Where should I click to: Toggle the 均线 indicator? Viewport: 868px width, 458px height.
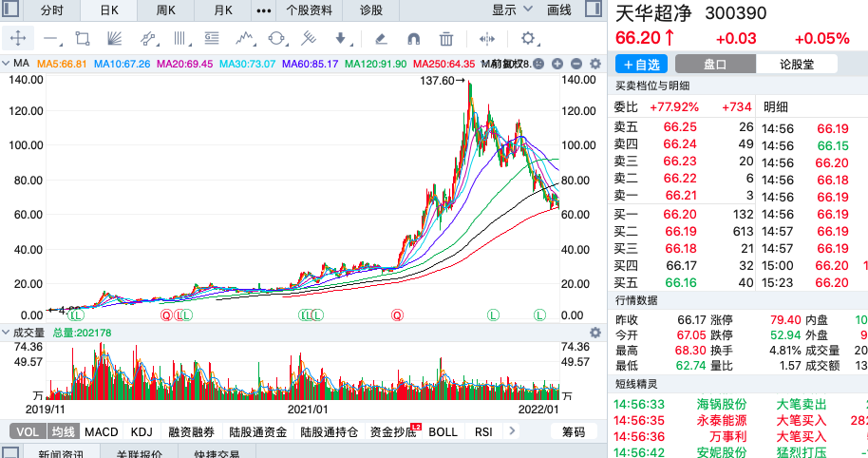pos(63,431)
